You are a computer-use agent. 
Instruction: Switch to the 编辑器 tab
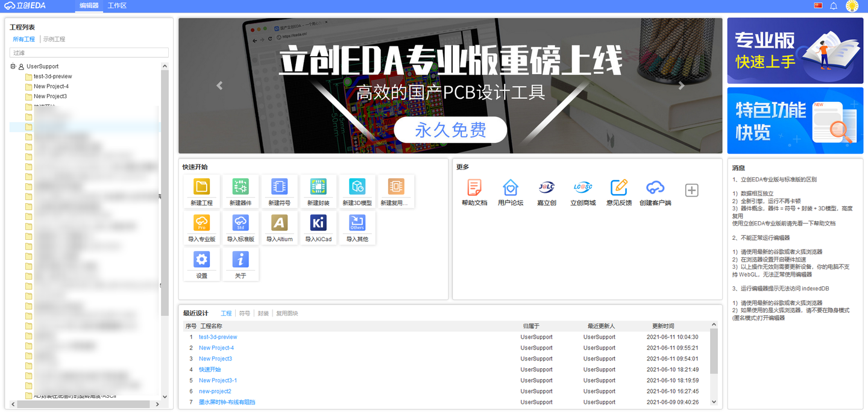point(89,5)
